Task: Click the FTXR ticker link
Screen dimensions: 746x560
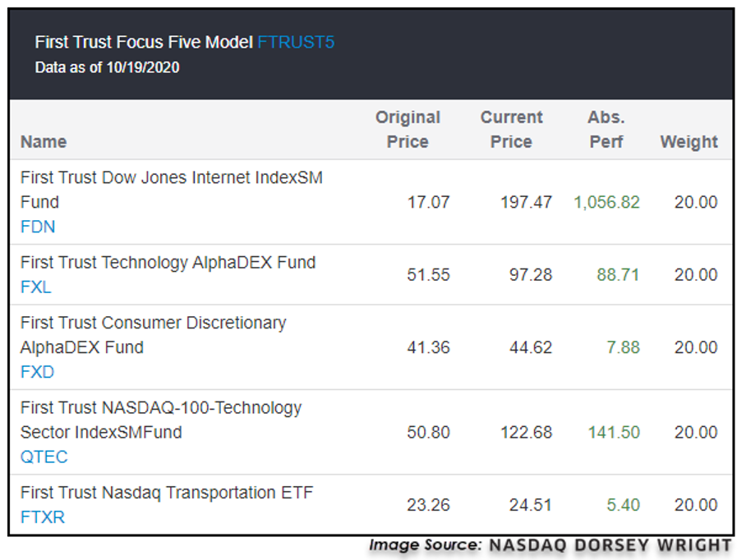Action: 43,517
